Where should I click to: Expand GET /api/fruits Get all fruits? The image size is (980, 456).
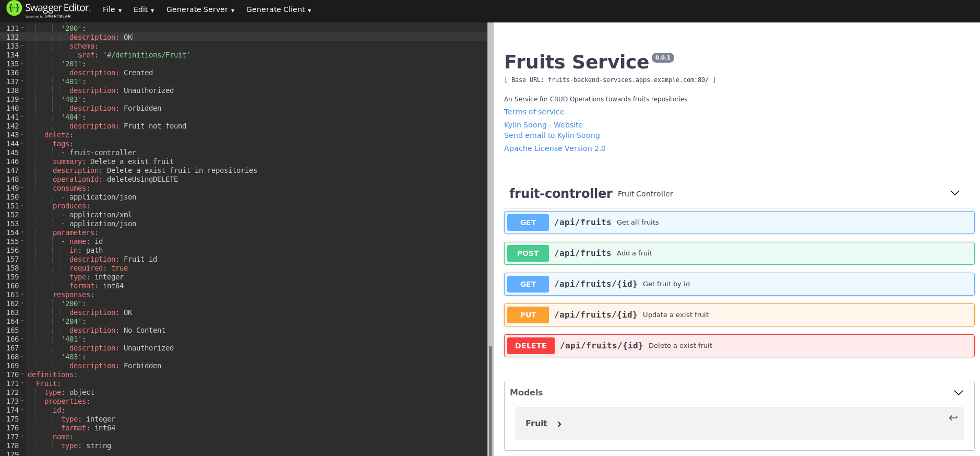pyautogui.click(x=739, y=223)
